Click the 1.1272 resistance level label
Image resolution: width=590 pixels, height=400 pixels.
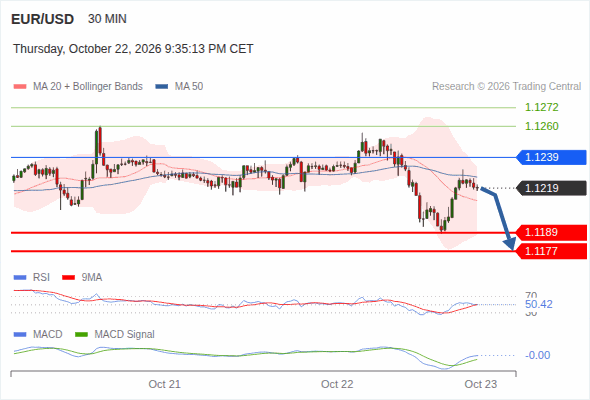[x=541, y=107]
